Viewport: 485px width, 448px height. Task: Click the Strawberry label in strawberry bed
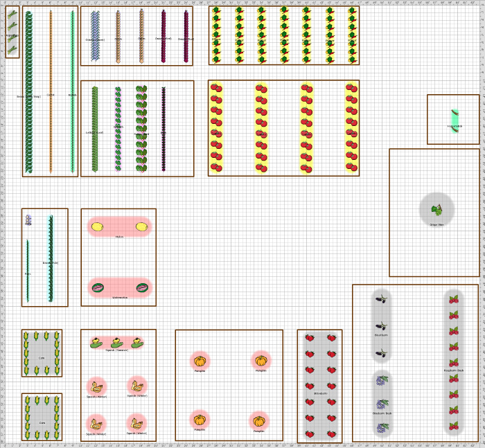click(x=320, y=393)
